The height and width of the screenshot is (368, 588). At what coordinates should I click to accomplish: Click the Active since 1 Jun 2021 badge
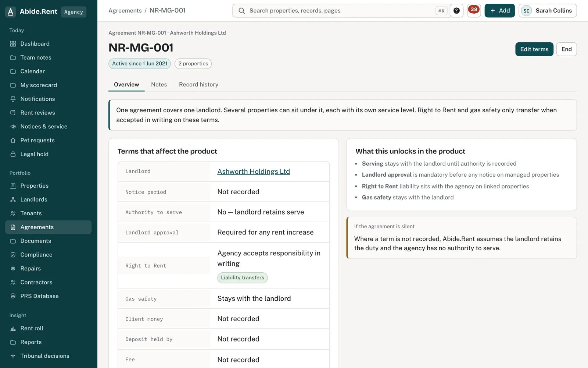(x=140, y=64)
